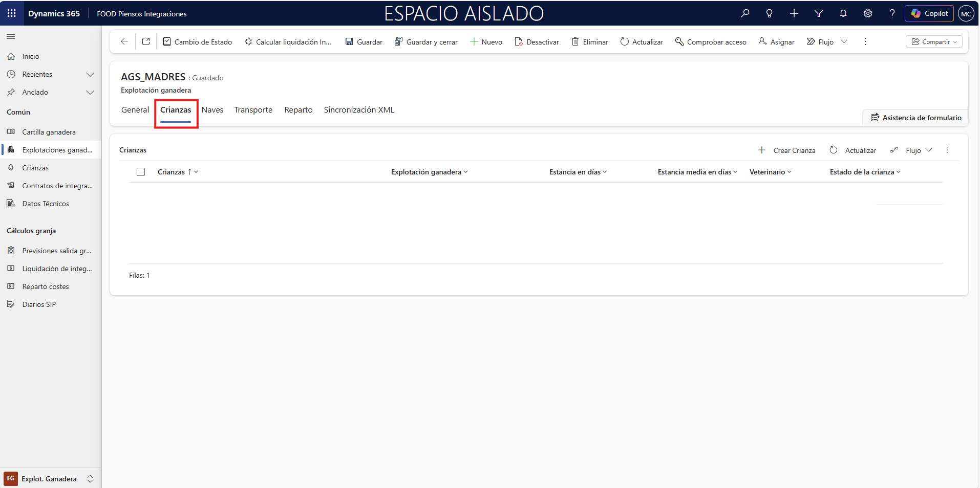Open the settings gear icon
The width and height of the screenshot is (980, 488).
click(868, 13)
